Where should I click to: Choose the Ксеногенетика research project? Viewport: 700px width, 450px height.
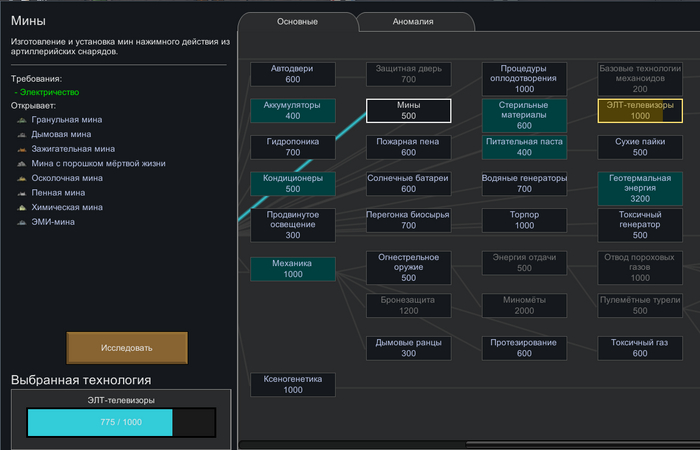(x=293, y=385)
